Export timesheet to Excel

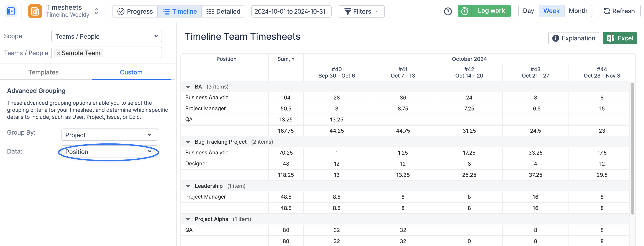coord(619,38)
